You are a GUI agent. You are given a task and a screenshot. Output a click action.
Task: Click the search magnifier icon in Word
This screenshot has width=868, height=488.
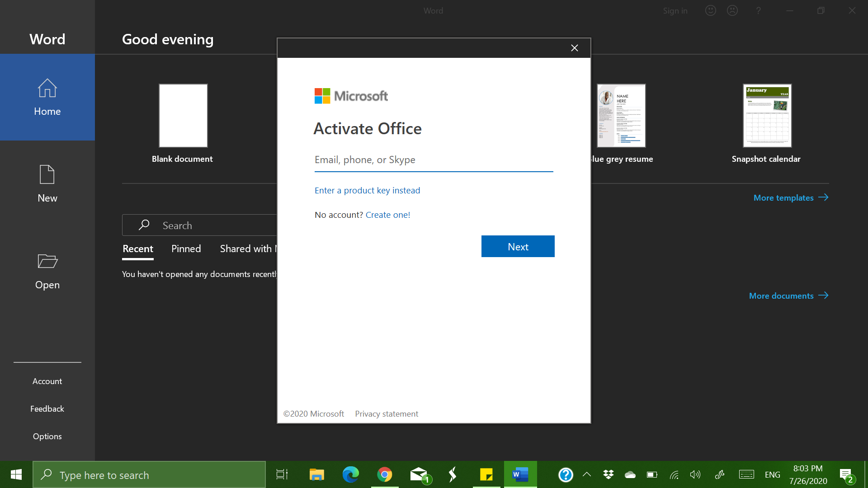(x=144, y=225)
